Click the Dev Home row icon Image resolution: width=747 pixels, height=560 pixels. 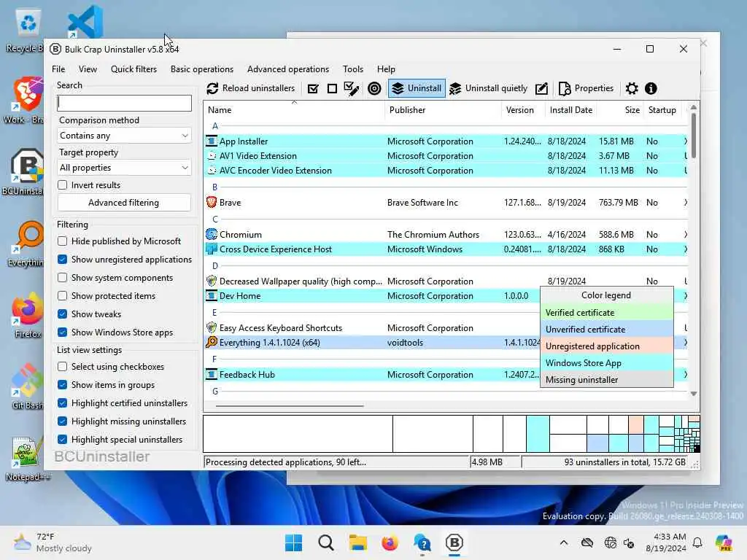pos(212,296)
